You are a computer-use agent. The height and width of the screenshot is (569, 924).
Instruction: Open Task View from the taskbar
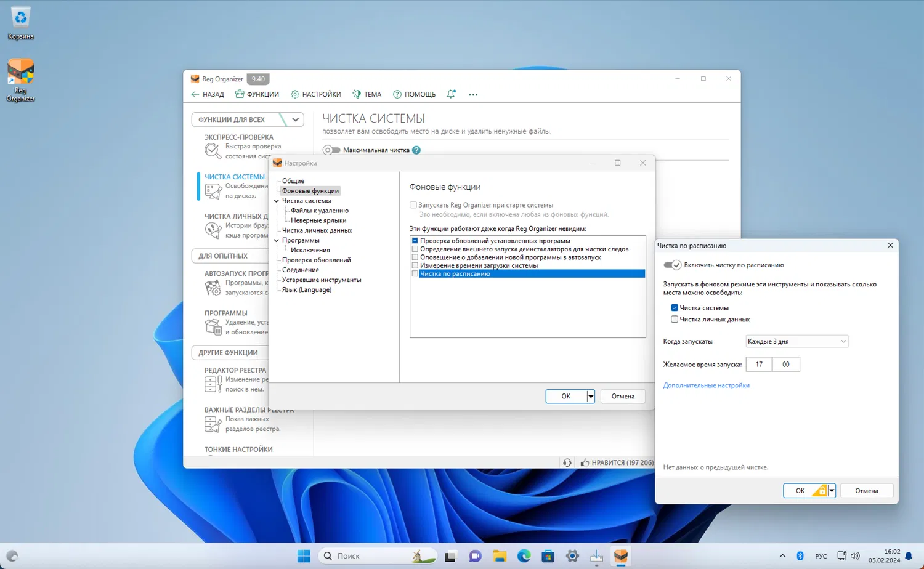coord(451,556)
